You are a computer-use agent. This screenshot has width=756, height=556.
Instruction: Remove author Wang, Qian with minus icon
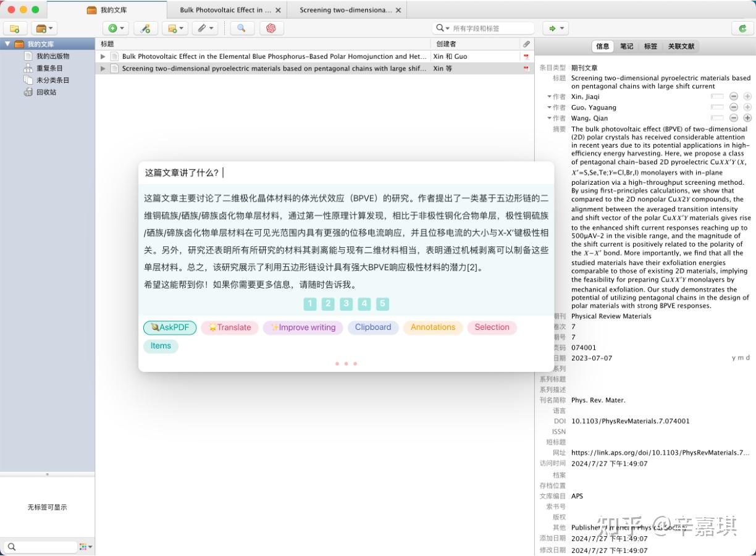click(x=734, y=118)
